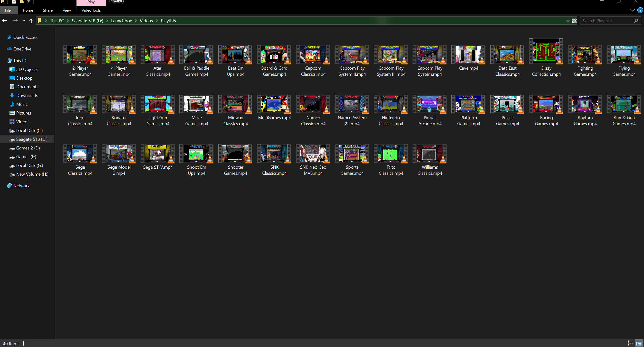Click the Properties checkmark icon in title bar

click(14, 2)
